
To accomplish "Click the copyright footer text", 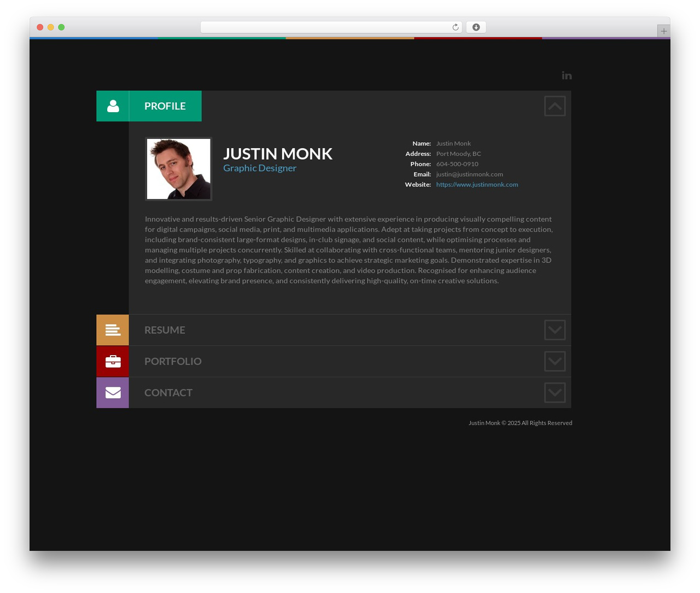I will click(520, 423).
